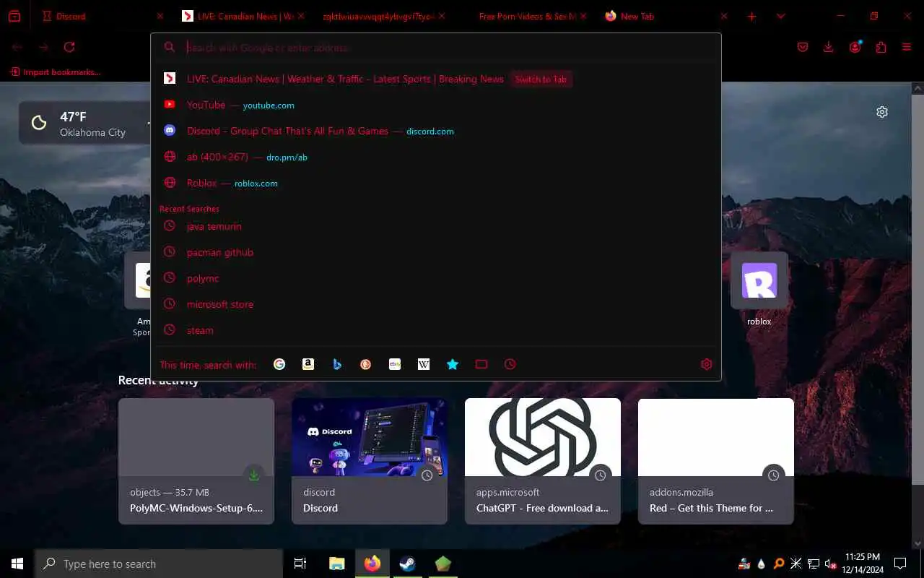Search bookmarks using the star icon

tap(453, 364)
